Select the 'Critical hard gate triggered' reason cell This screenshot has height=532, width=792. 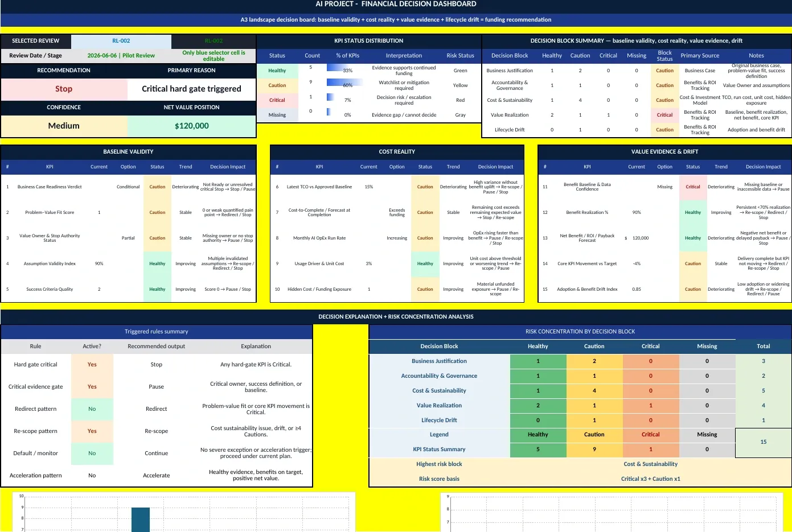(x=191, y=89)
